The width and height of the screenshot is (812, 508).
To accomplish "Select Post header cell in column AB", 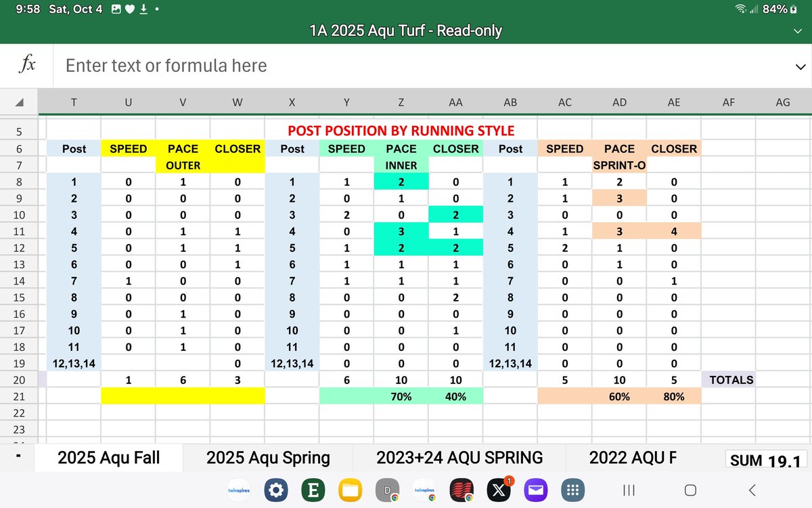I will point(510,149).
